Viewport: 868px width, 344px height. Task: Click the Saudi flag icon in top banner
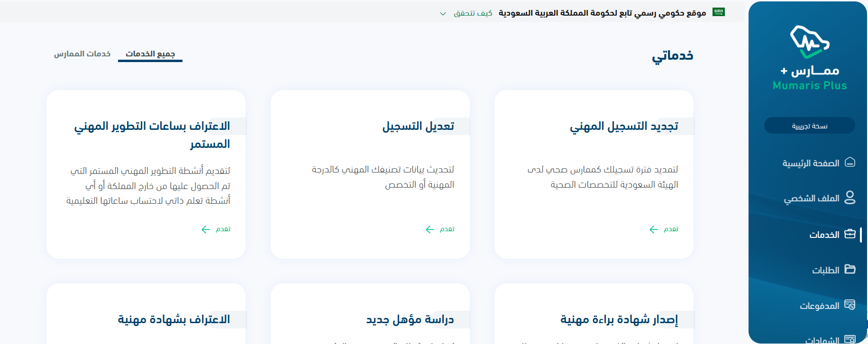click(719, 12)
